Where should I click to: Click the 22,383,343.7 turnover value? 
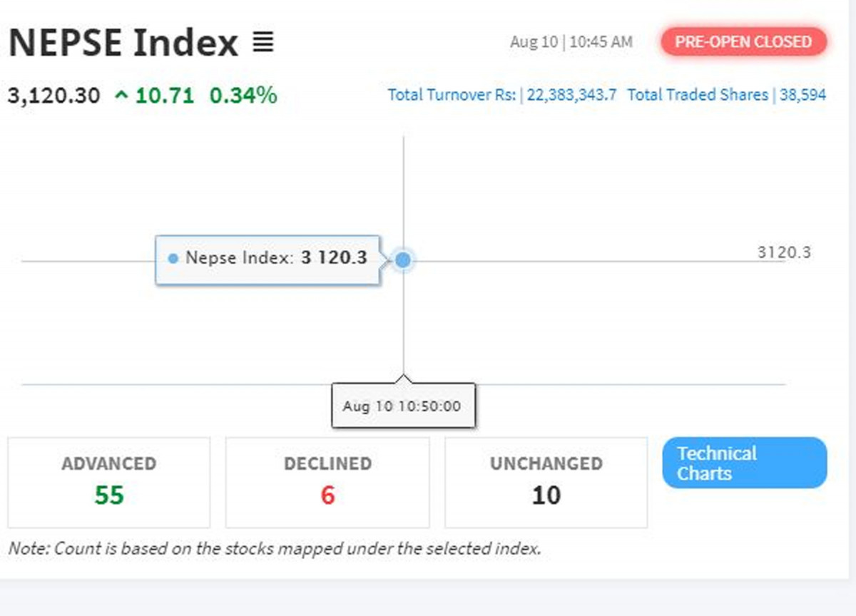(571, 95)
